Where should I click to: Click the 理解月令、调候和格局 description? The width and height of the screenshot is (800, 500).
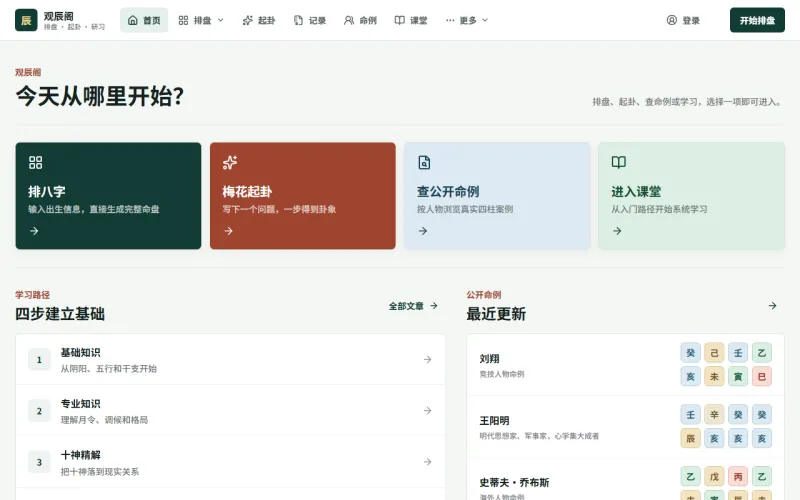point(104,420)
